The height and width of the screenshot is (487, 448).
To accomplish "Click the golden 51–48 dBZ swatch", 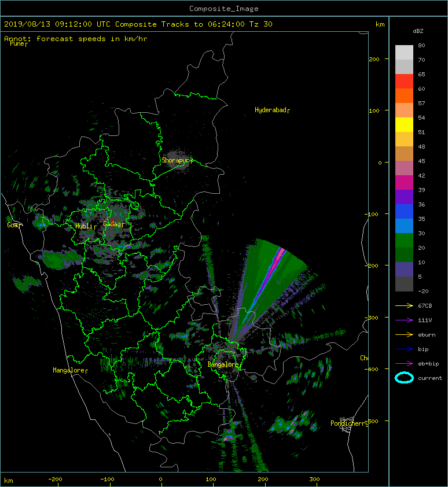I will coord(404,139).
